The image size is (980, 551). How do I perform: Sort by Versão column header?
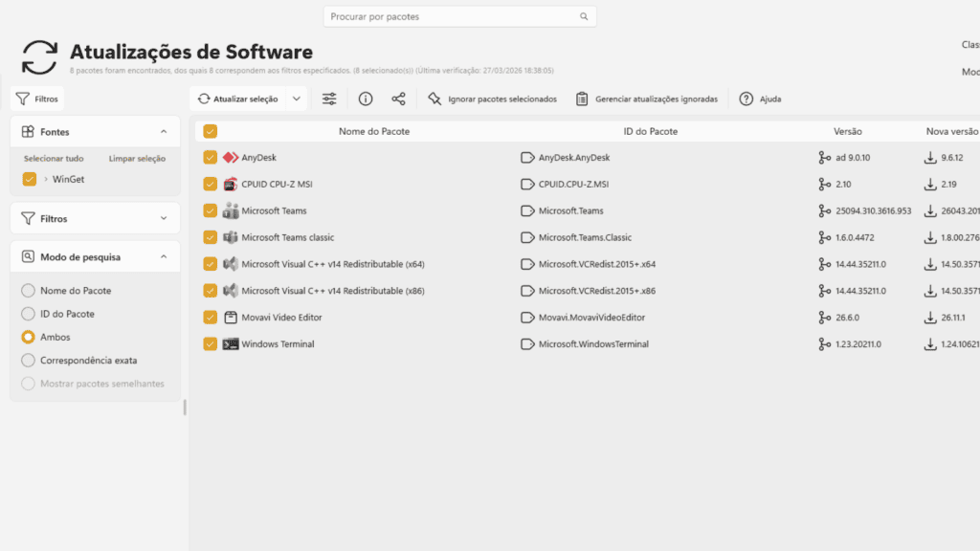tap(848, 131)
